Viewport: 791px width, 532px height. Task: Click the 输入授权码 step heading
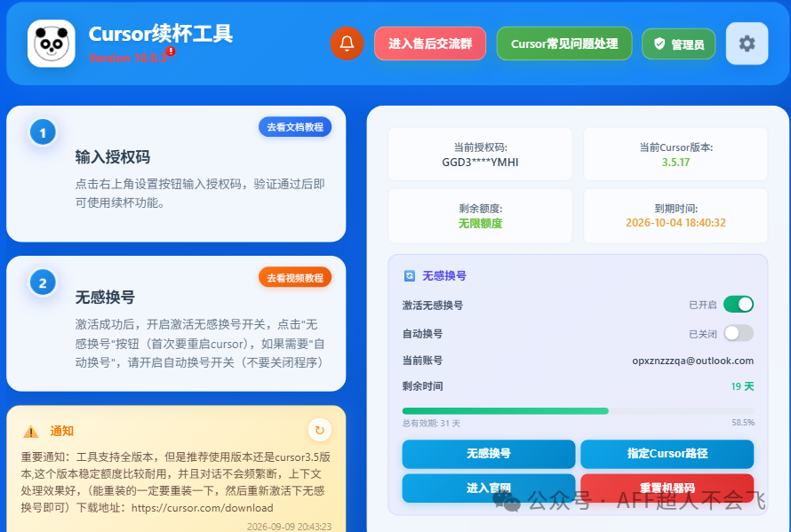pyautogui.click(x=113, y=157)
